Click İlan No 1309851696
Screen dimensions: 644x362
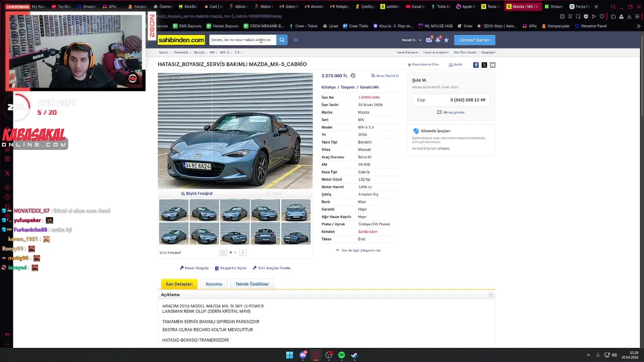pos(369,98)
